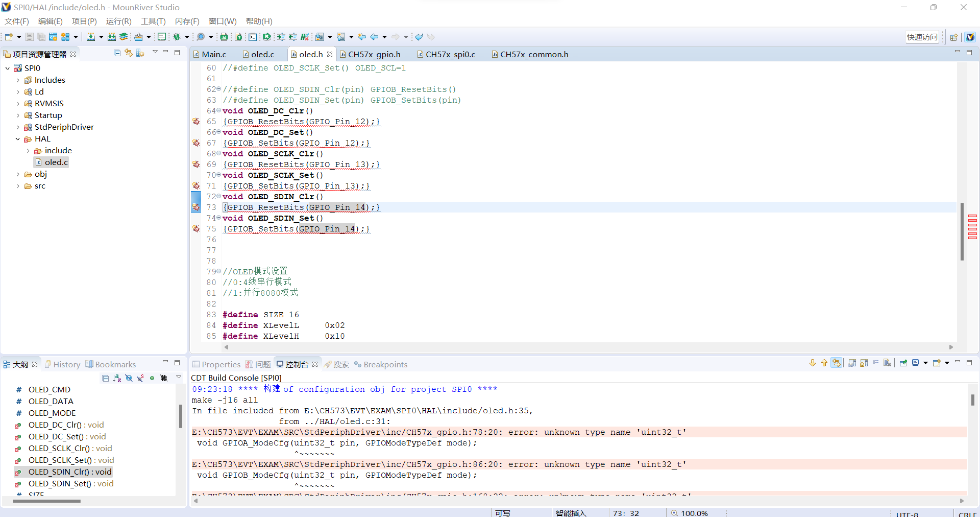Toggle word wrap in console
The image size is (980, 517).
point(876,363)
